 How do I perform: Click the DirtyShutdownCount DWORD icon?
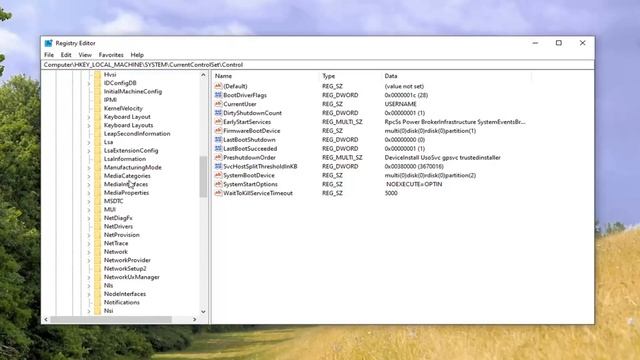pyautogui.click(x=218, y=113)
